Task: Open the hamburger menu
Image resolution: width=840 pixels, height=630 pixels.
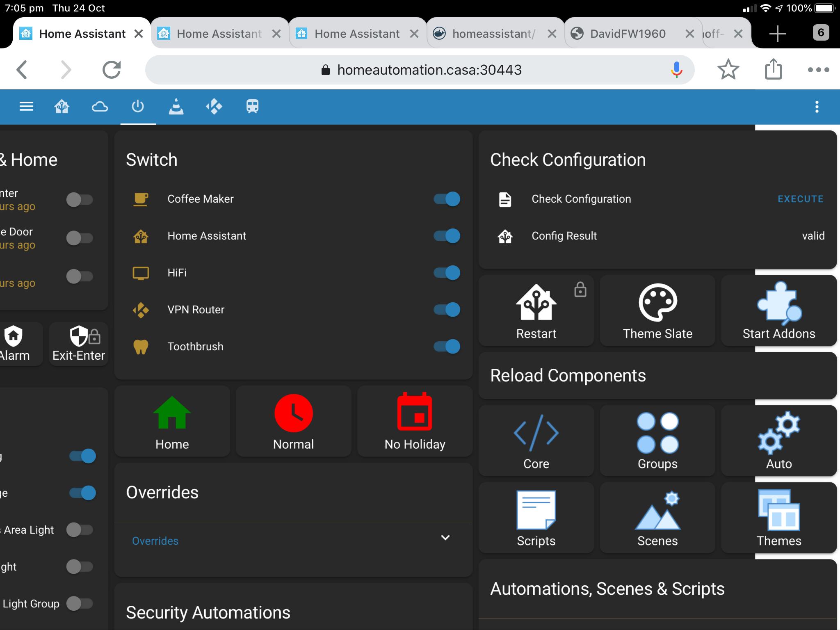Action: [x=26, y=107]
